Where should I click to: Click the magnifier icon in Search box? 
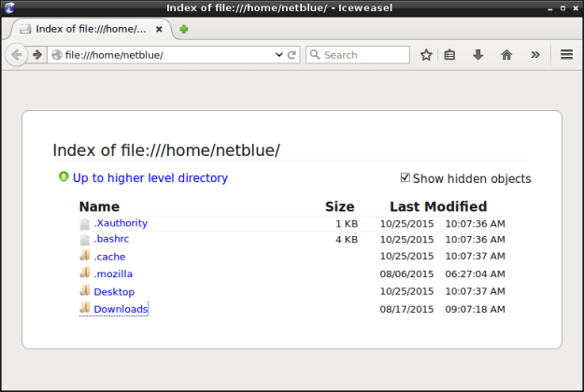click(x=315, y=55)
